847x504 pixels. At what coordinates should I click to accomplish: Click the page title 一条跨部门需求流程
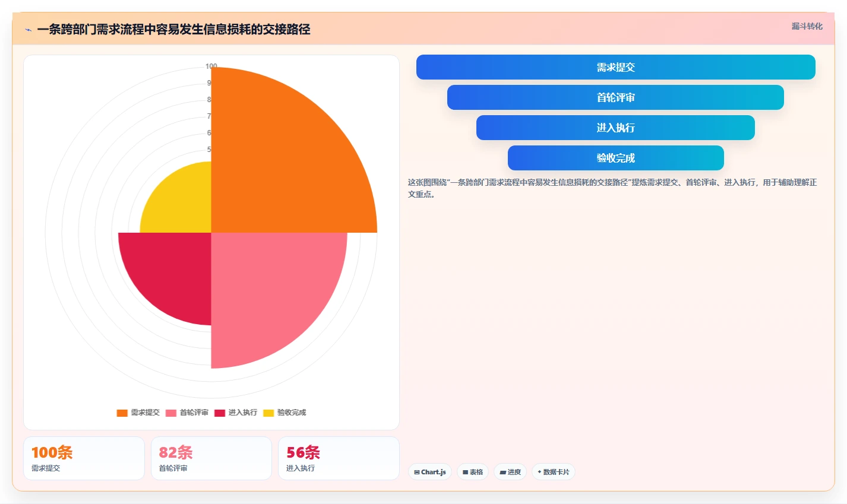(x=173, y=30)
